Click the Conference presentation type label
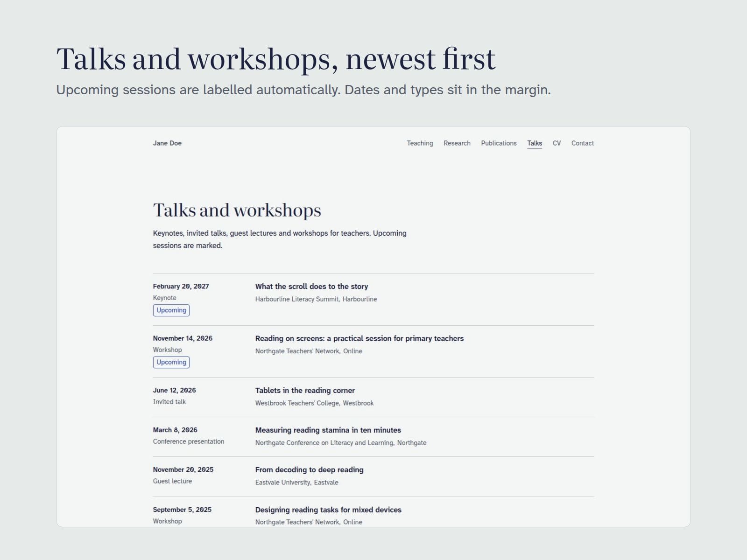Image resolution: width=747 pixels, height=560 pixels. 189,441
